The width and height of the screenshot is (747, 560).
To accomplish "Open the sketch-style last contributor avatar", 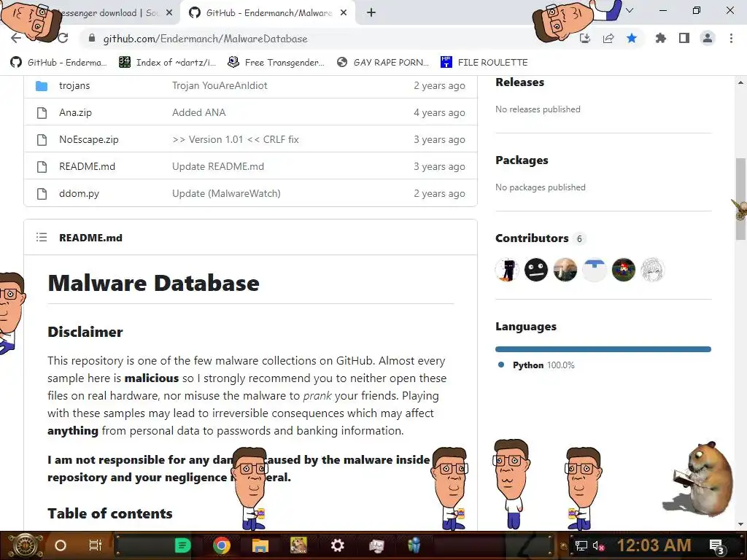I will point(653,270).
